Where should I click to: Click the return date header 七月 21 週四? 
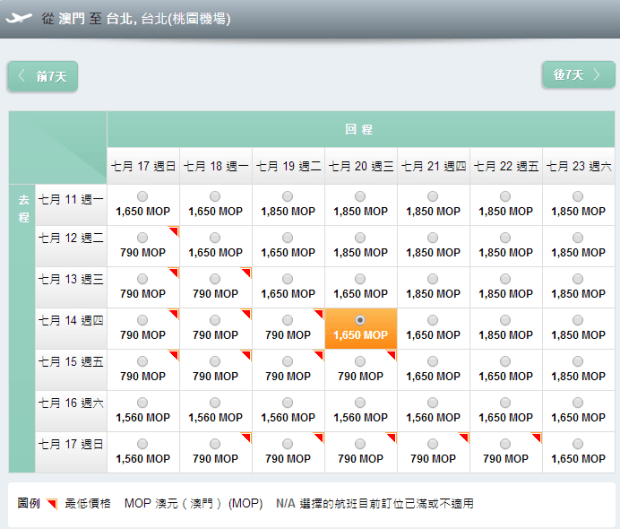[x=433, y=166]
